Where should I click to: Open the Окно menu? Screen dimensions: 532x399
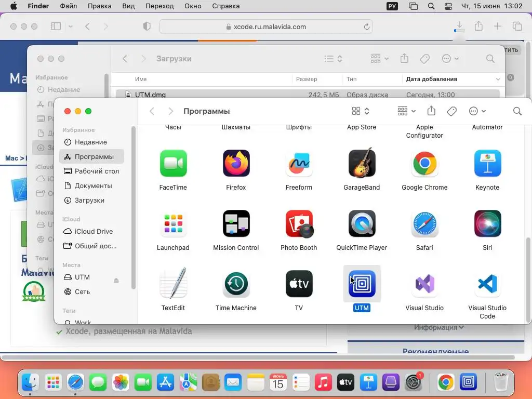[x=193, y=6]
